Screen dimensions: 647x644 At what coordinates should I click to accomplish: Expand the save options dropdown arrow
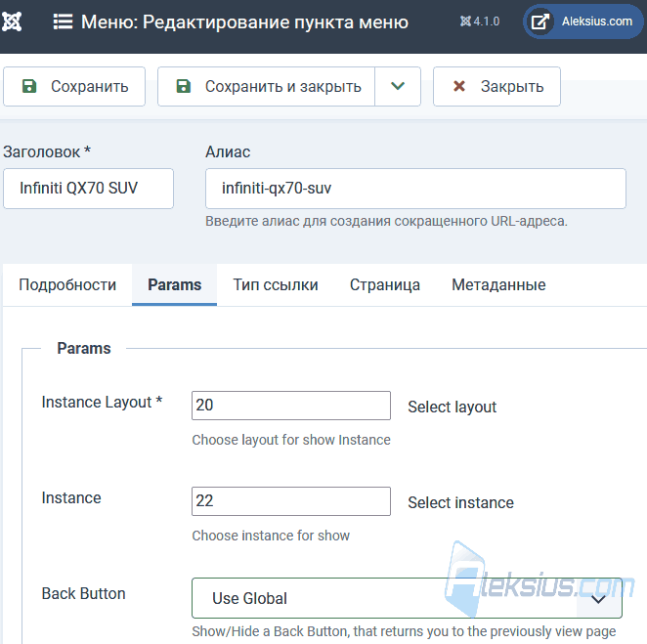coord(398,86)
